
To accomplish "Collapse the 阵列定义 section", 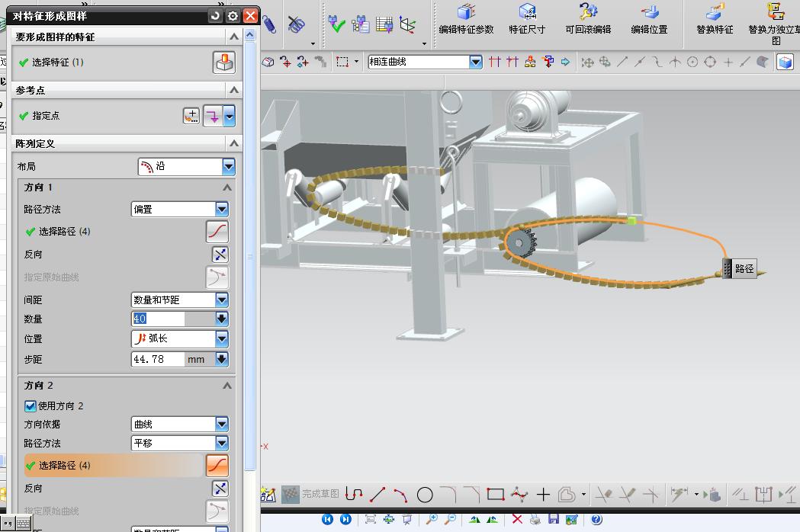I will [x=233, y=143].
